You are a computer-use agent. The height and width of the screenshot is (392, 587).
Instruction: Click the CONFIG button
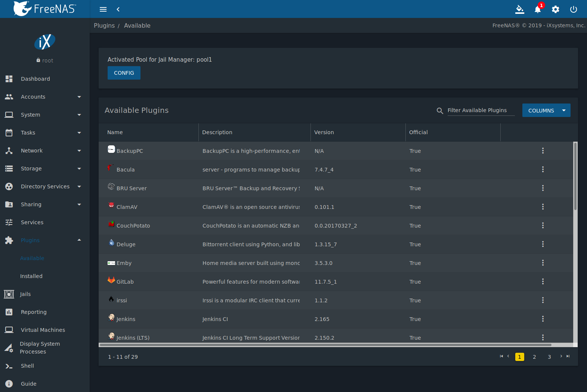coord(124,73)
